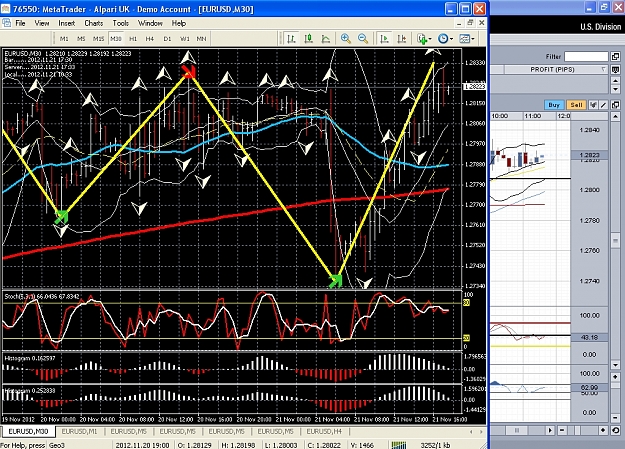
Task: Click the connection bars icon in status bar
Action: pos(399,445)
